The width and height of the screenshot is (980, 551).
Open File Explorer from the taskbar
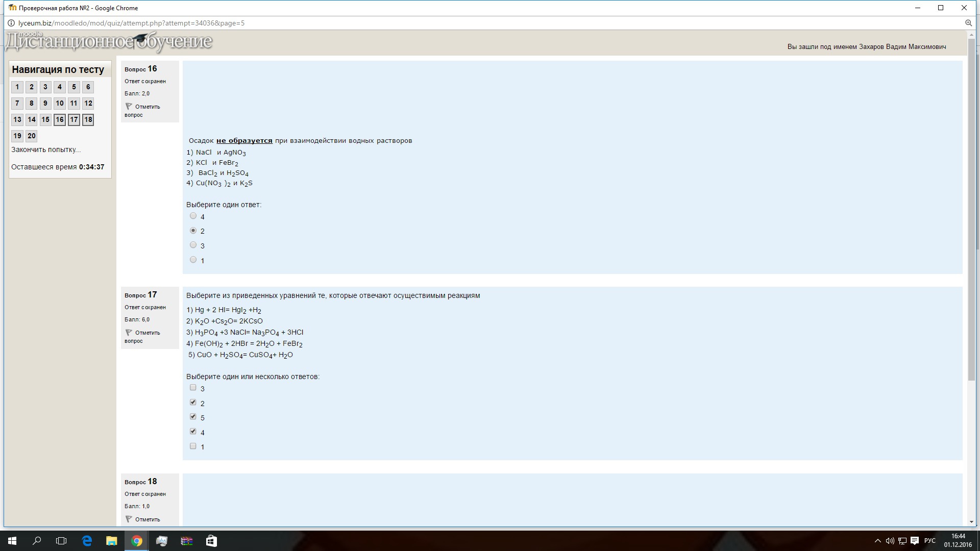pos(111,541)
